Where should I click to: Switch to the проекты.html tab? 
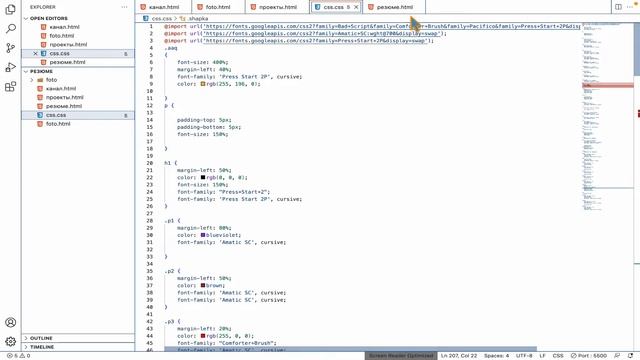click(278, 7)
